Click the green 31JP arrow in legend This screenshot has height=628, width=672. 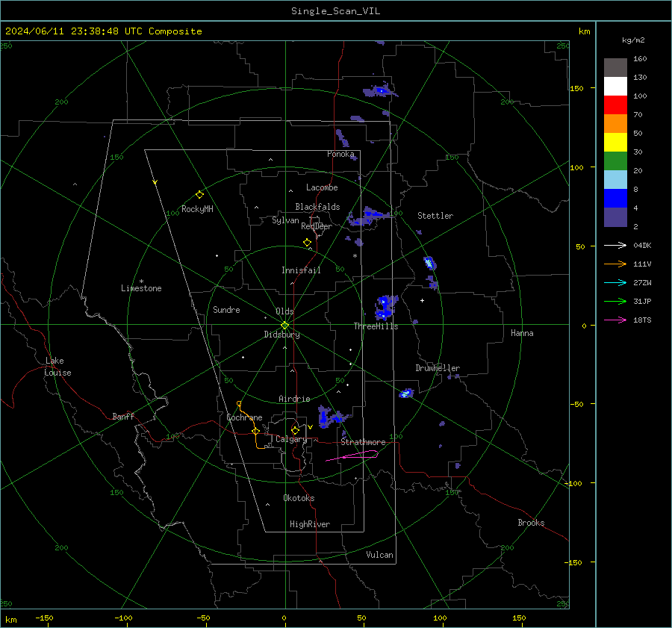pyautogui.click(x=615, y=302)
